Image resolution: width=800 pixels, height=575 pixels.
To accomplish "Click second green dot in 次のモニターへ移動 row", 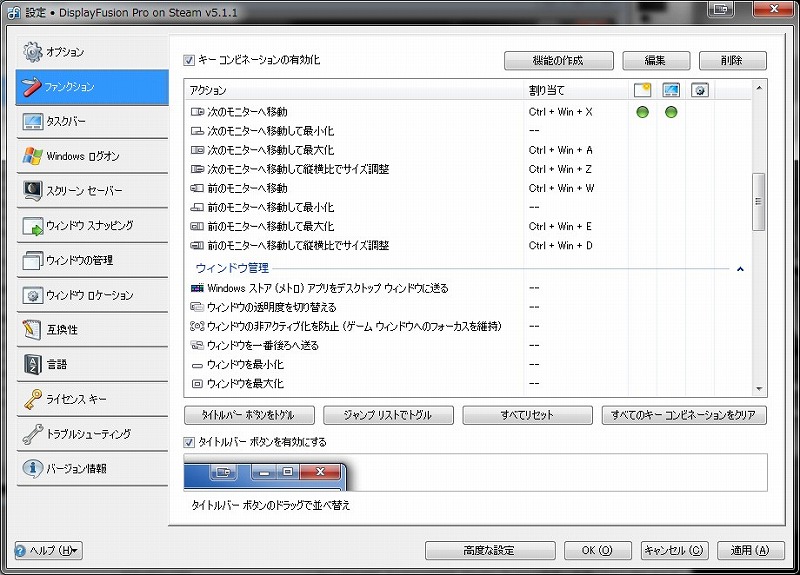I will click(x=671, y=112).
